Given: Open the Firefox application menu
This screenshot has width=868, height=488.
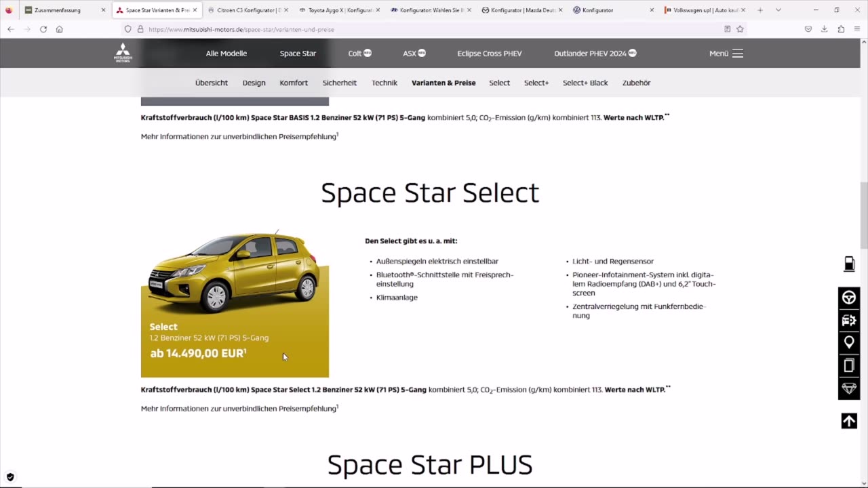Looking at the screenshot, I should (x=857, y=29).
